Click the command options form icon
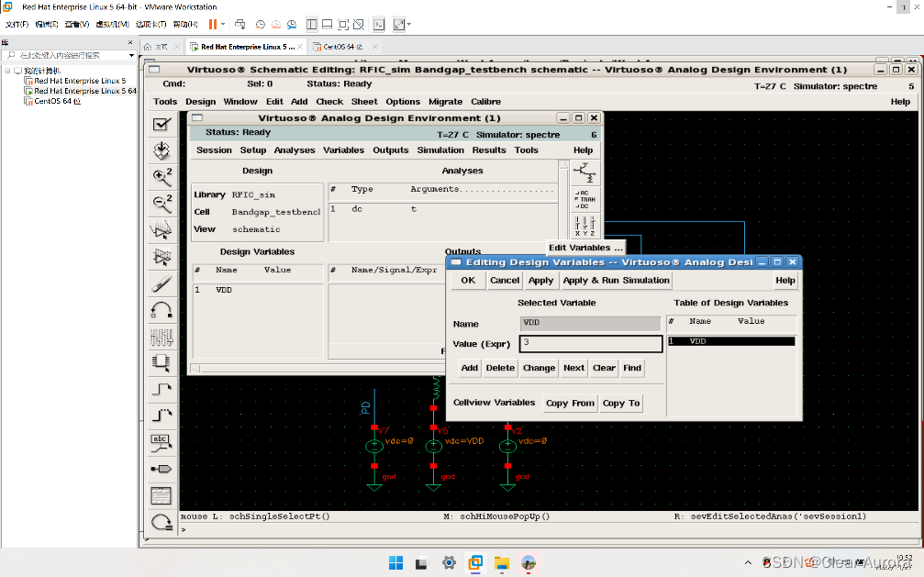Screen dimensions: 924x577 tap(161, 495)
